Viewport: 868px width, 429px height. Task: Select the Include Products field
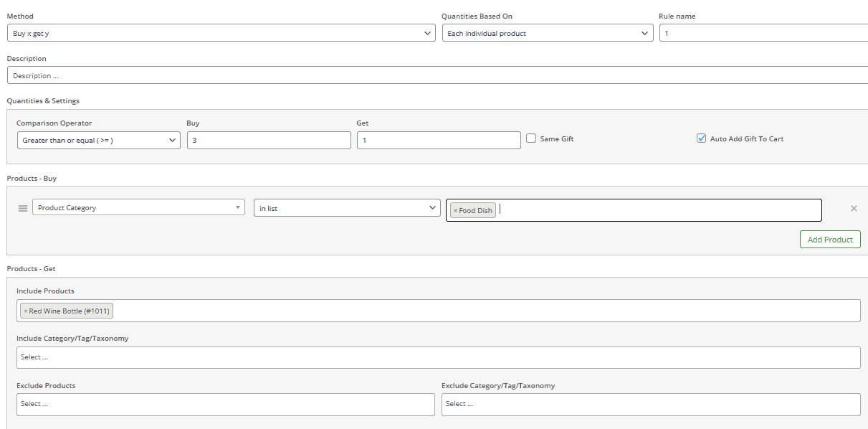tap(430, 310)
